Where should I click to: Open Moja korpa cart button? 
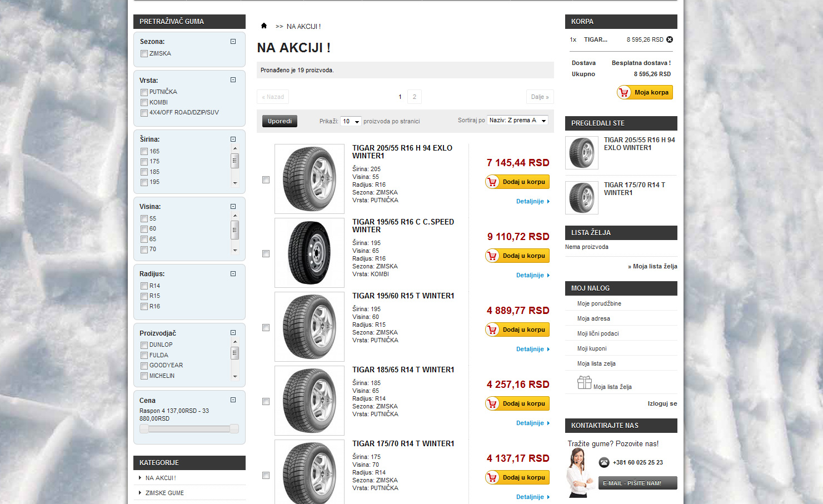tap(645, 92)
